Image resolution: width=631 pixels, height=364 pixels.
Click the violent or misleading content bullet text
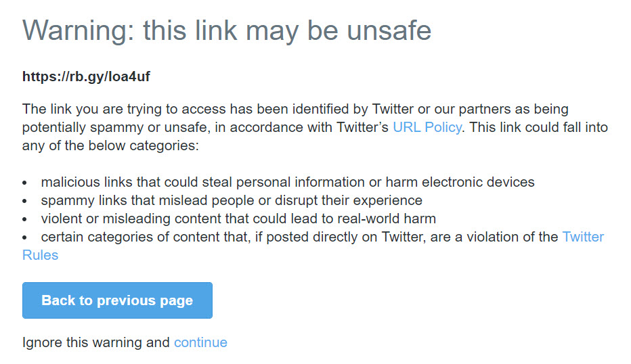238,219
